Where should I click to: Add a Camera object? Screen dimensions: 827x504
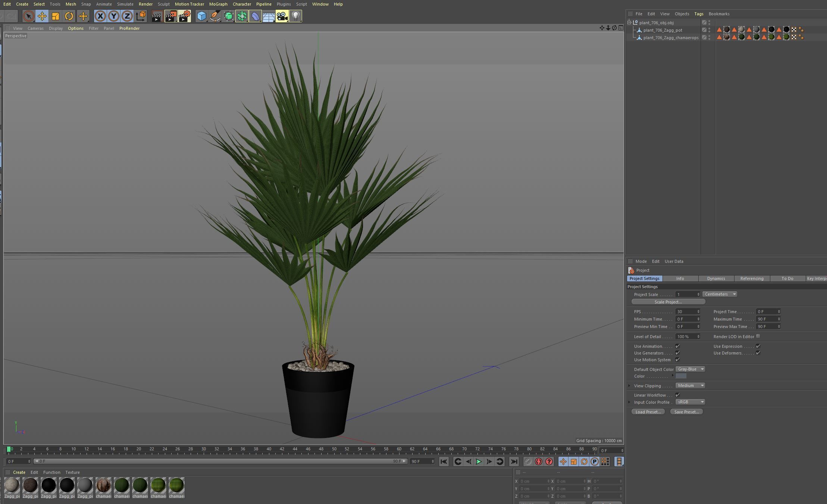pyautogui.click(x=282, y=16)
